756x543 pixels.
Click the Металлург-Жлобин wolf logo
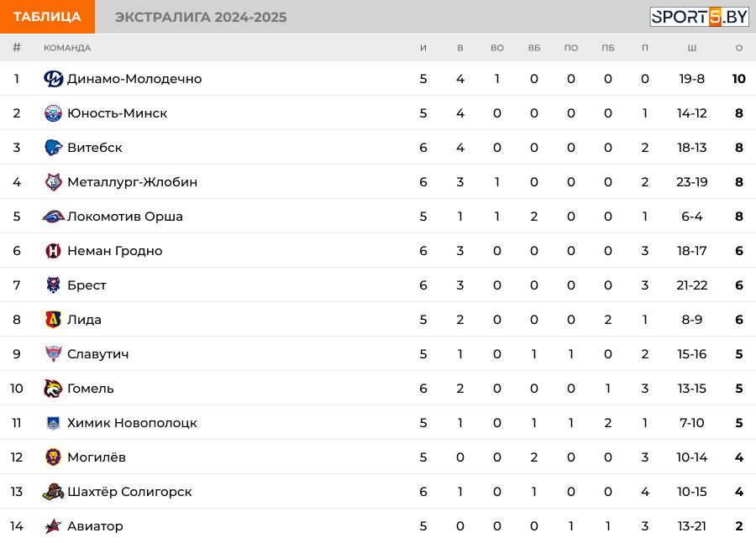pos(53,182)
